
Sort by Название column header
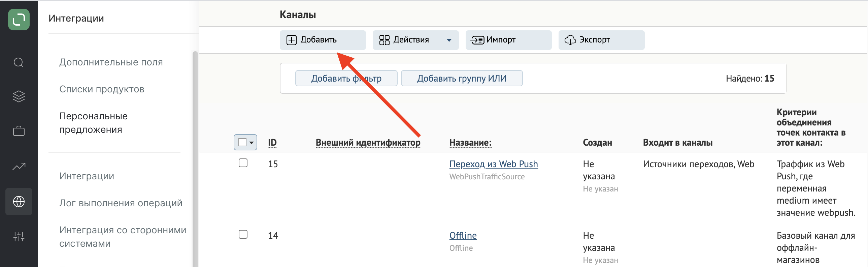(470, 143)
